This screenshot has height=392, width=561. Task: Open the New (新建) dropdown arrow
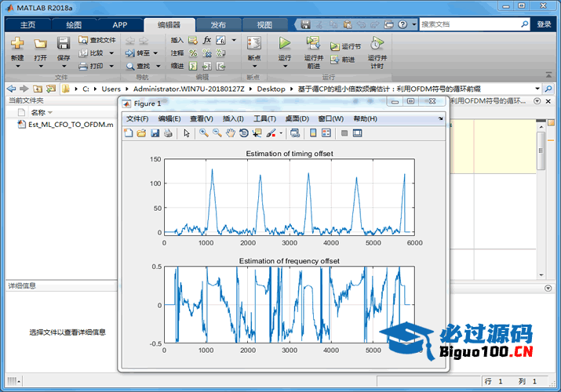coord(17,66)
